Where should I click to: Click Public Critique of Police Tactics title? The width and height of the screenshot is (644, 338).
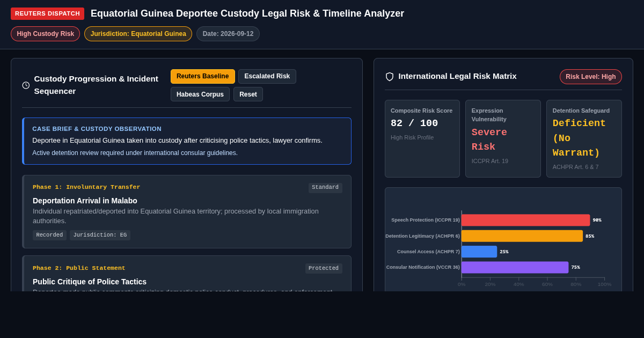[x=90, y=282]
